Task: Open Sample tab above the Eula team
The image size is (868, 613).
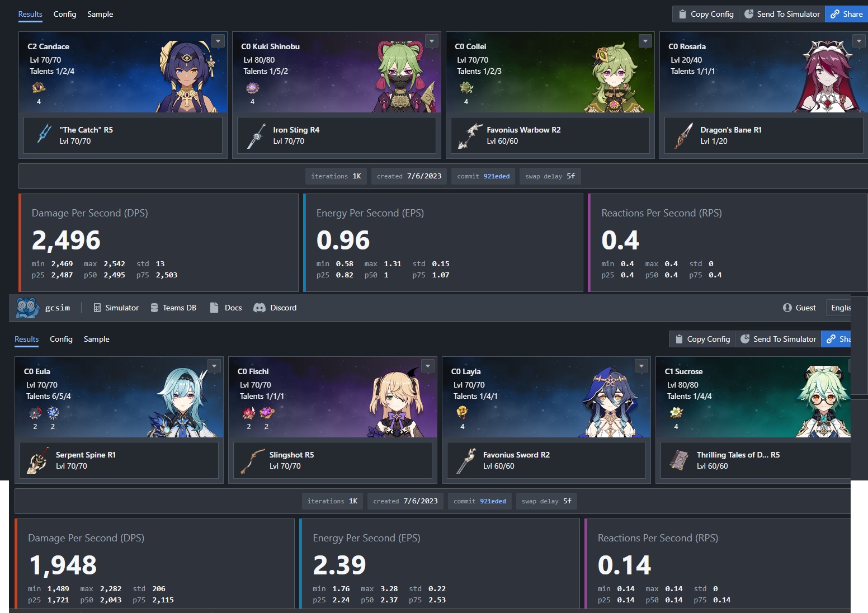Action: [x=97, y=339]
